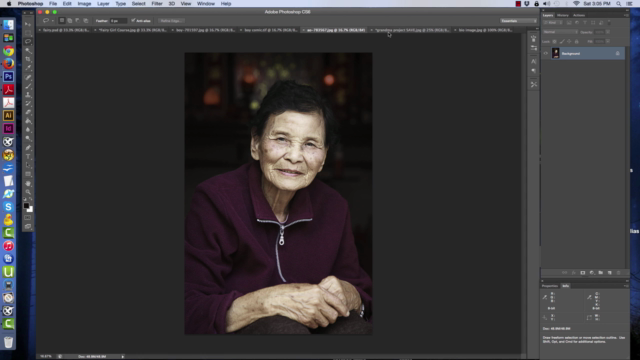
Task: Select the Eyedropper tool
Action: tap(28, 68)
